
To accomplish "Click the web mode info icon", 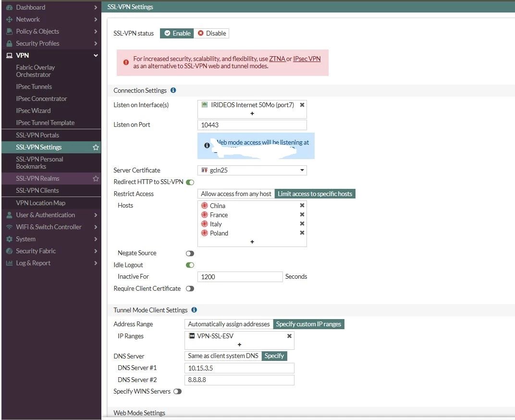I will pyautogui.click(x=207, y=145).
